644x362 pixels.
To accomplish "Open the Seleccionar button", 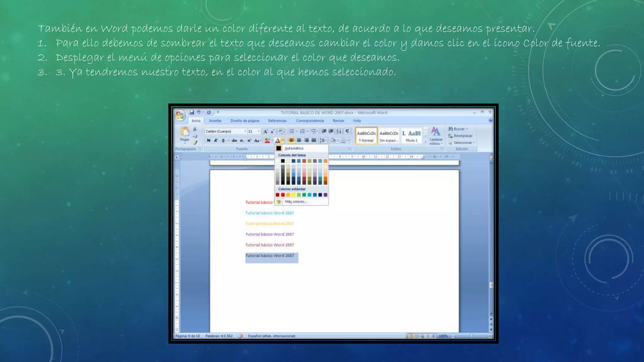I will pyautogui.click(x=462, y=143).
